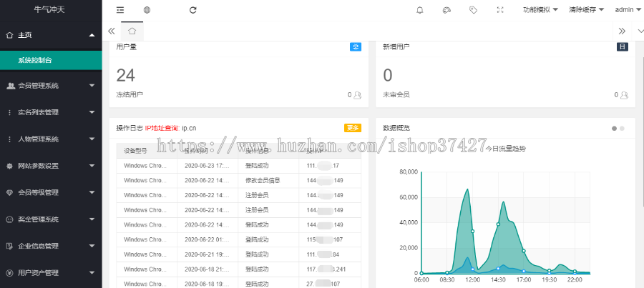Click the globe website icon in header
Screen dimensions: 644x288
tap(147, 10)
